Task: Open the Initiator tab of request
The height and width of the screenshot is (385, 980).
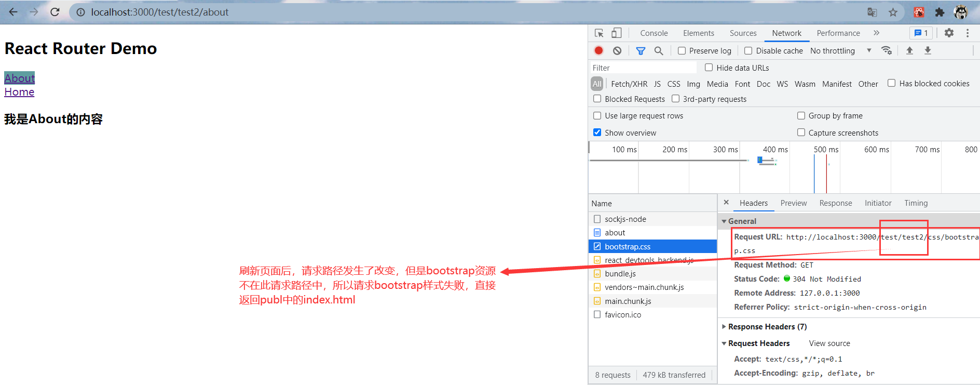Action: pos(878,203)
